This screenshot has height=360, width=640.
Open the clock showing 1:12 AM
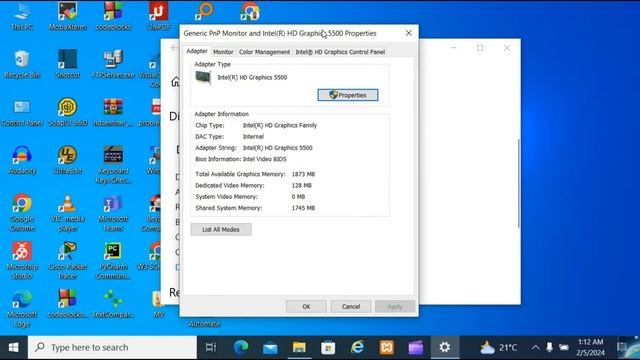coord(591,347)
